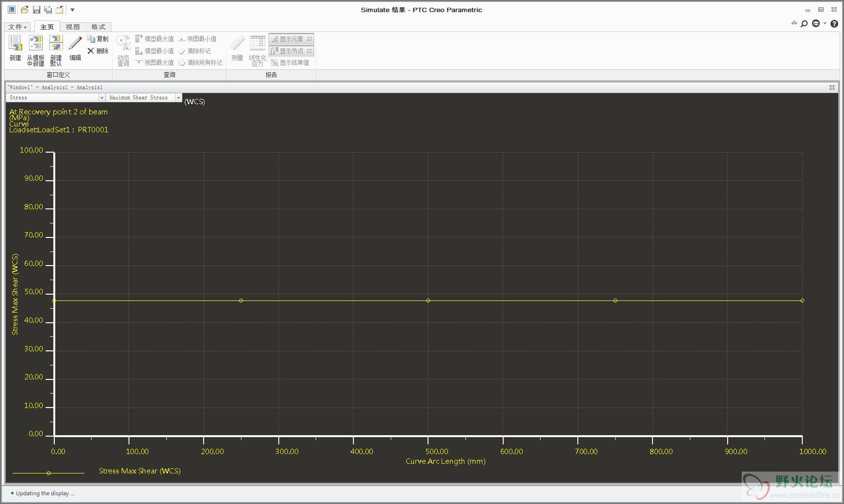Select data point at 1000 mm curve end

click(x=802, y=300)
